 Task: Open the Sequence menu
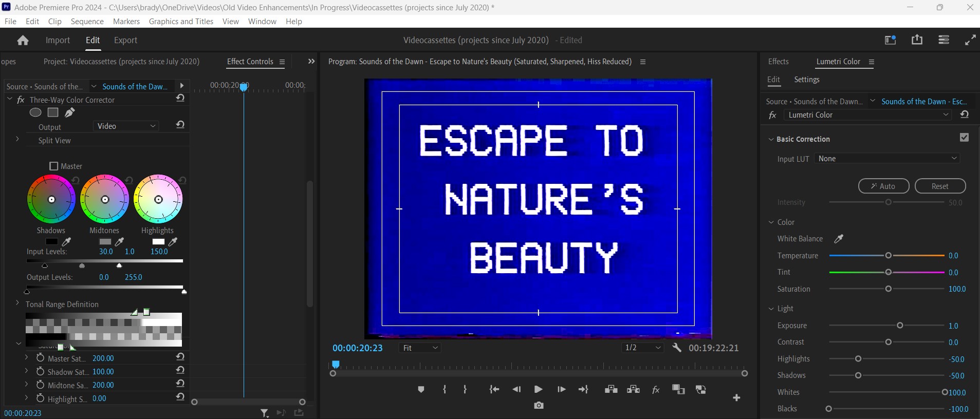pyautogui.click(x=87, y=21)
